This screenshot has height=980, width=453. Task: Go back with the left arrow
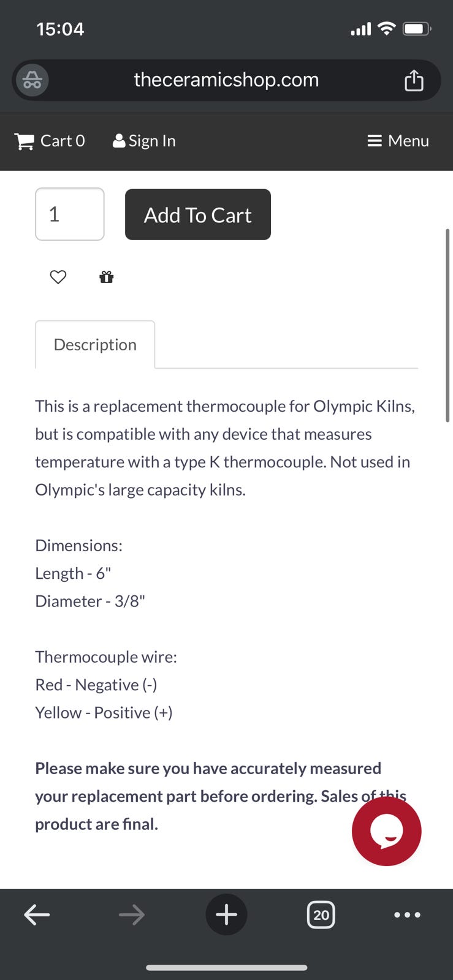coord(37,915)
